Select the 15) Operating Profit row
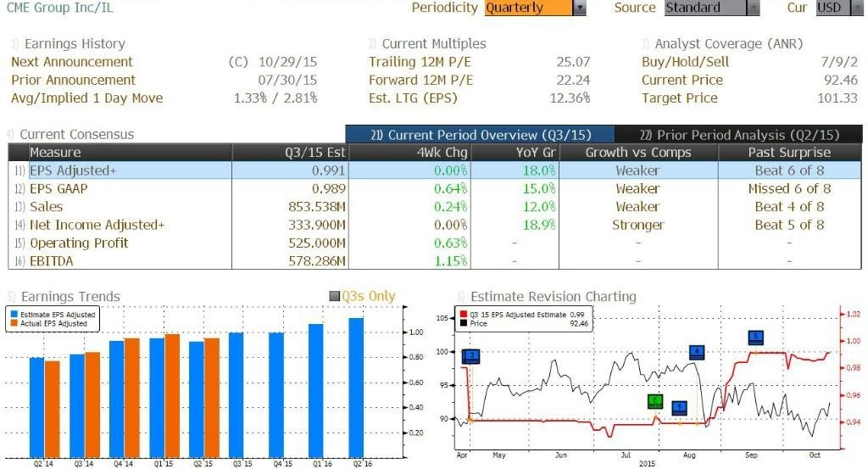868x469 pixels. 435,243
